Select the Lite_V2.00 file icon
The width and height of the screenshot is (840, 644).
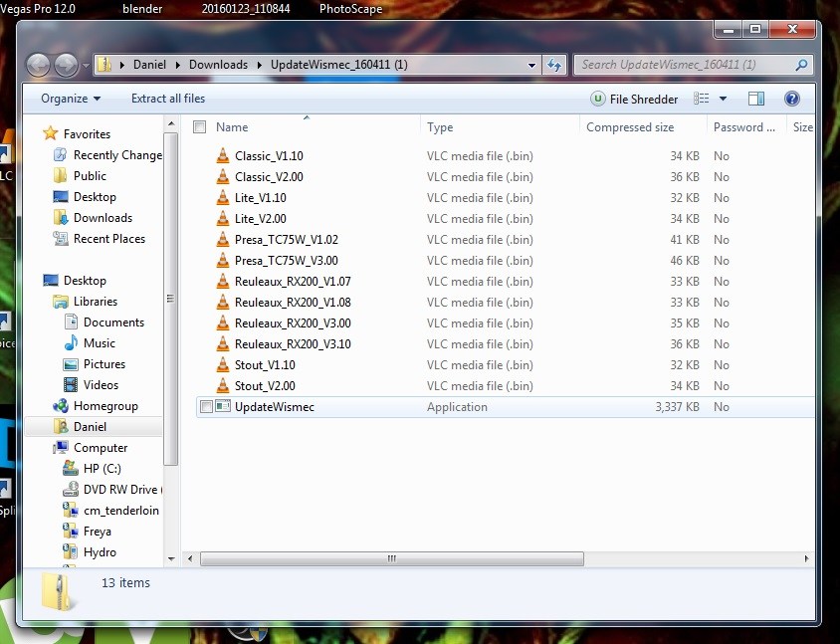(223, 218)
